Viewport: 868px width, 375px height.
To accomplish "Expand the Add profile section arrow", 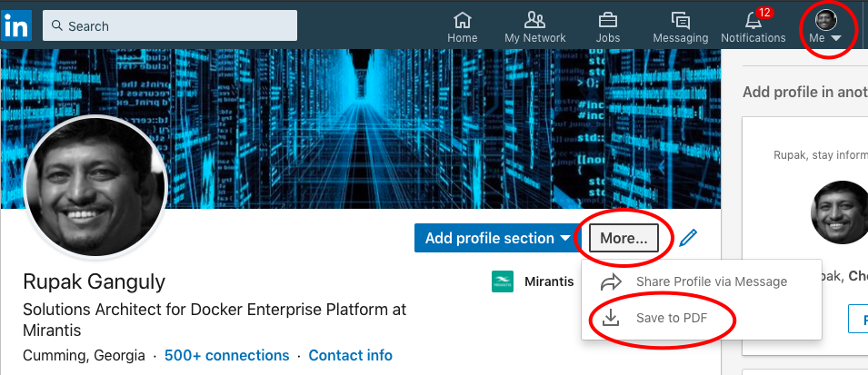I will pos(564,239).
